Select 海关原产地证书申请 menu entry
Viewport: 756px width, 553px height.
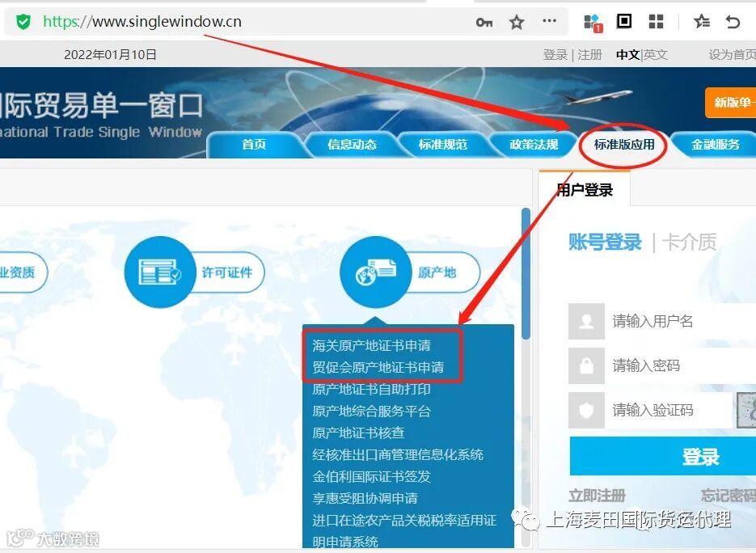coord(371,345)
